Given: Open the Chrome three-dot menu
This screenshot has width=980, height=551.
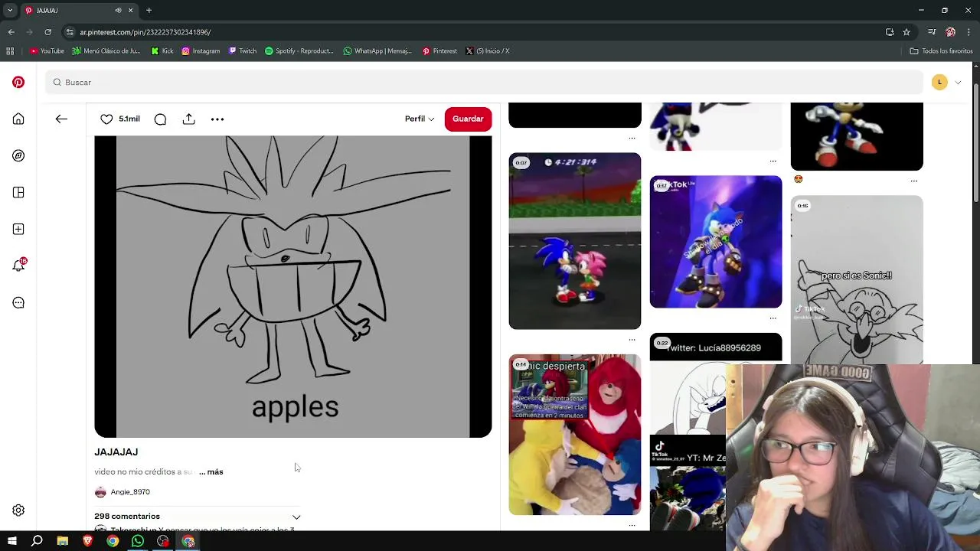Looking at the screenshot, I should coord(969,32).
